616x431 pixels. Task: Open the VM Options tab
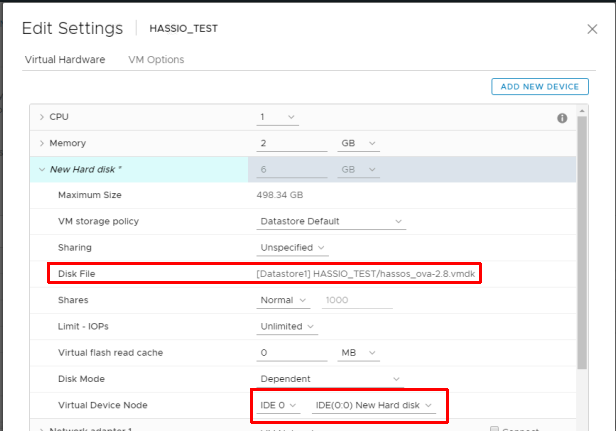156,59
